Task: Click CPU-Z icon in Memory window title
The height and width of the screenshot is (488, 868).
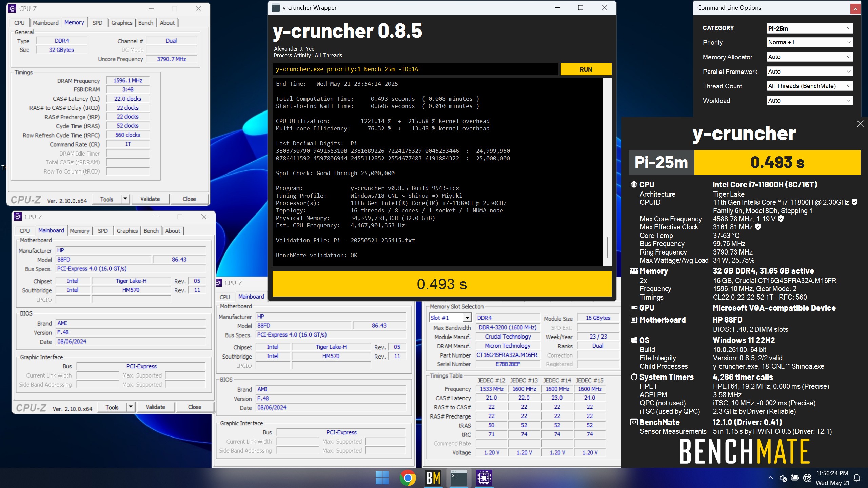Action: point(12,8)
